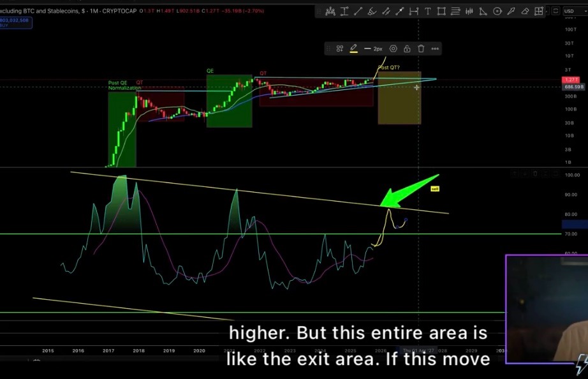Toggle the auto-scale button beside USD
The image size is (588, 379).
point(554,11)
